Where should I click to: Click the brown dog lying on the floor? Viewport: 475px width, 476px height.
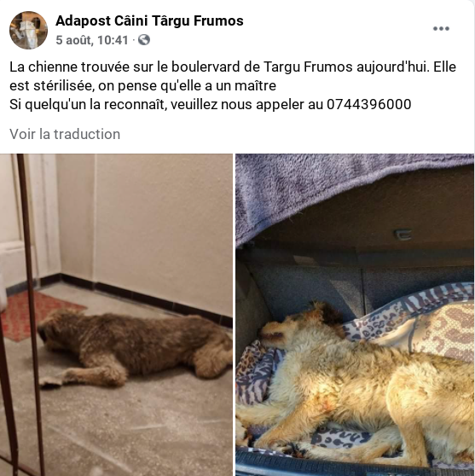click(x=135, y=347)
